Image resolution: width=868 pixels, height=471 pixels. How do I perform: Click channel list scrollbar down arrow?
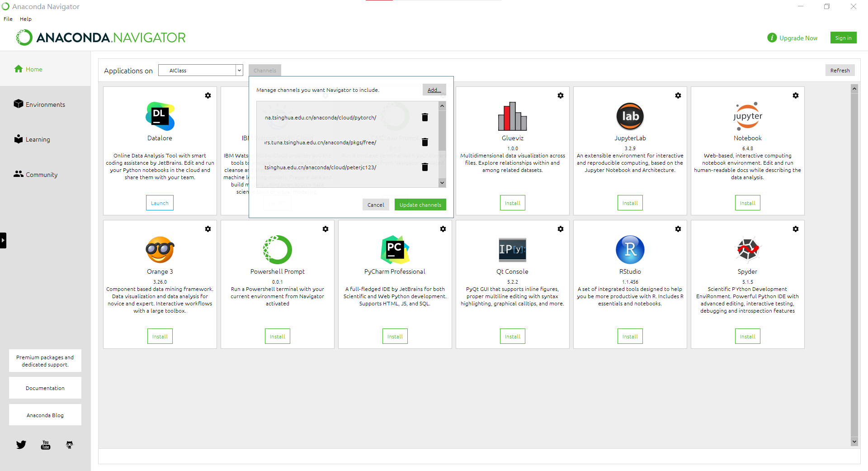coord(442,183)
